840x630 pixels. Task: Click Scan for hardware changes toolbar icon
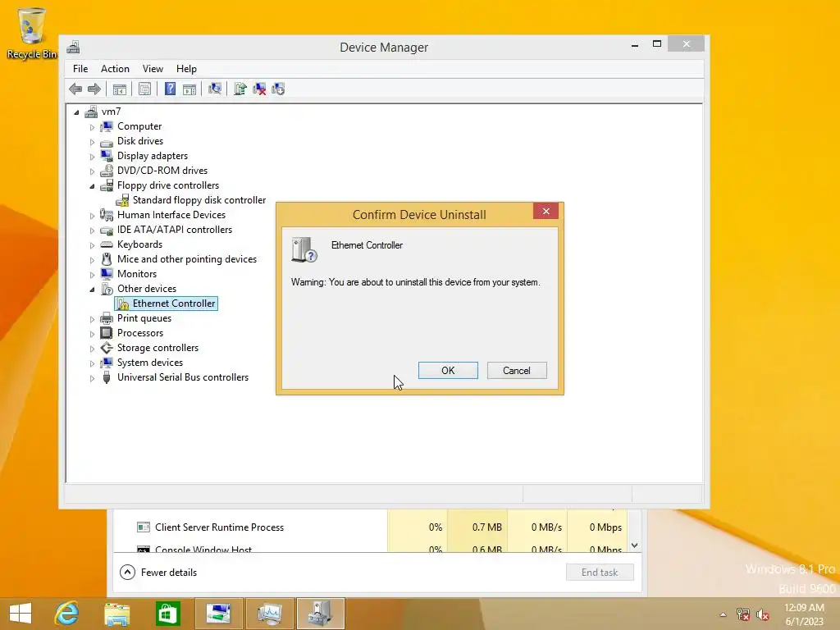215,89
